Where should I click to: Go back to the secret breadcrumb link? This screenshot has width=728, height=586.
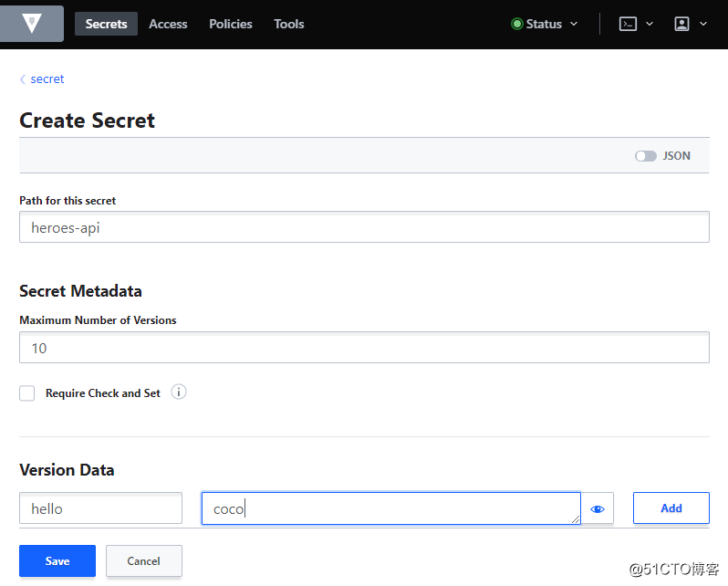47,79
